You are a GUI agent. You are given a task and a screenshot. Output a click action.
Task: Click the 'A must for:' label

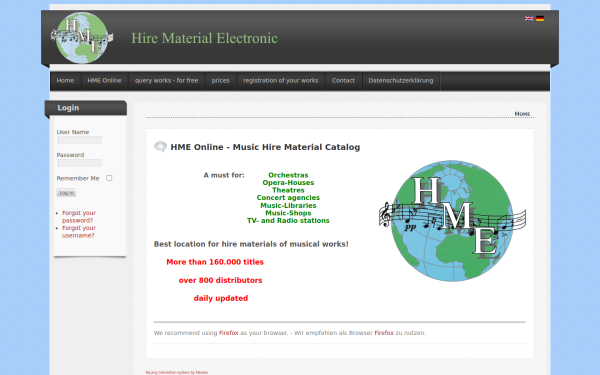[x=224, y=175]
